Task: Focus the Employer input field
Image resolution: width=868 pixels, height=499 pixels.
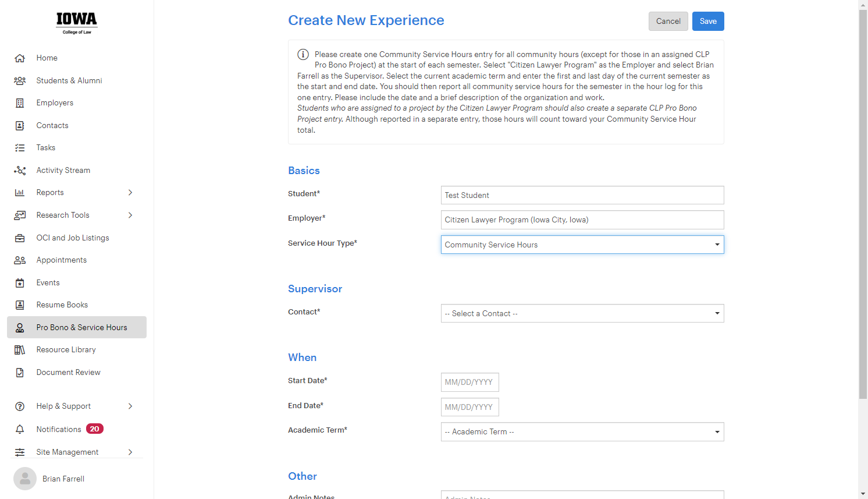Action: point(582,220)
